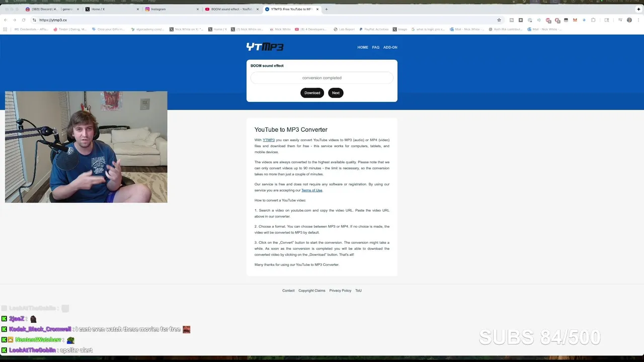The image size is (644, 362).
Task: Click the Next button
Action: (x=336, y=93)
